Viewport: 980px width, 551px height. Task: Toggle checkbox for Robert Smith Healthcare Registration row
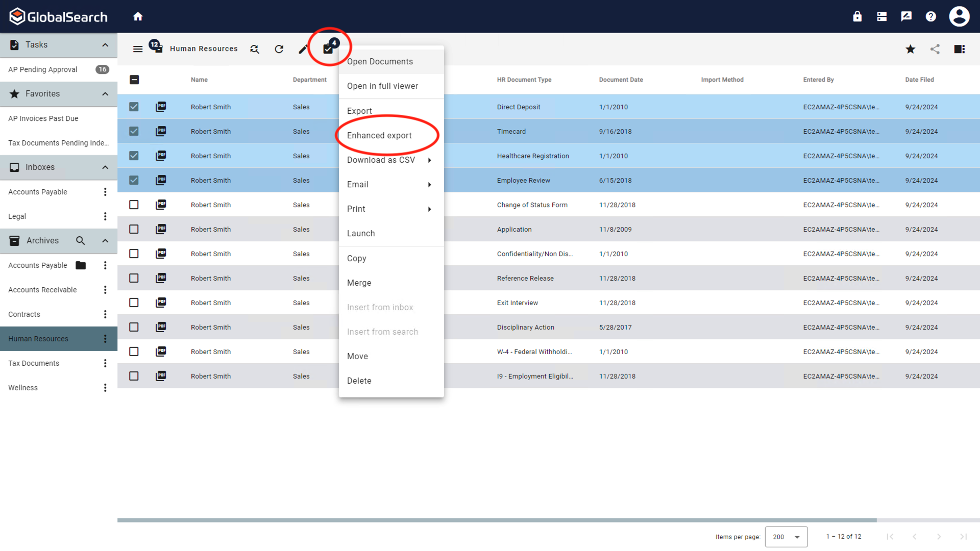click(133, 156)
